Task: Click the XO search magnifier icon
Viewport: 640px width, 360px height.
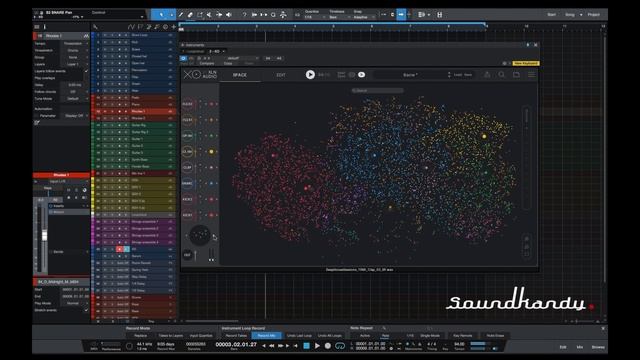Action: (x=502, y=75)
